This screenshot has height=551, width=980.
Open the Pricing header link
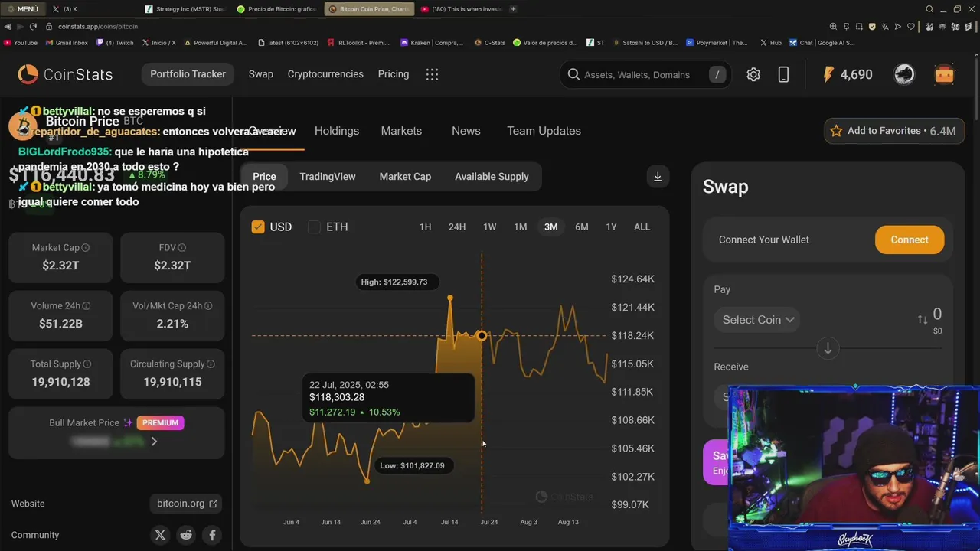(394, 74)
